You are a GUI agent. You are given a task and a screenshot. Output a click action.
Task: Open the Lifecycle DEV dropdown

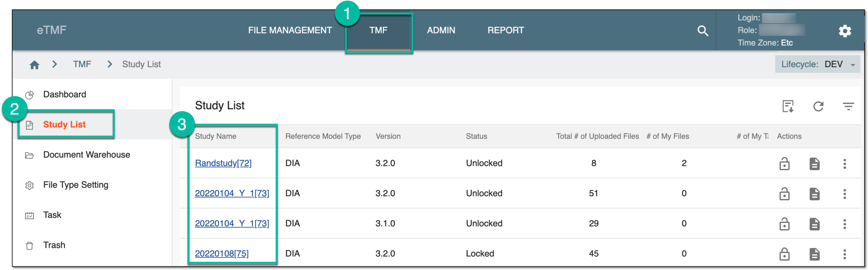coord(817,64)
